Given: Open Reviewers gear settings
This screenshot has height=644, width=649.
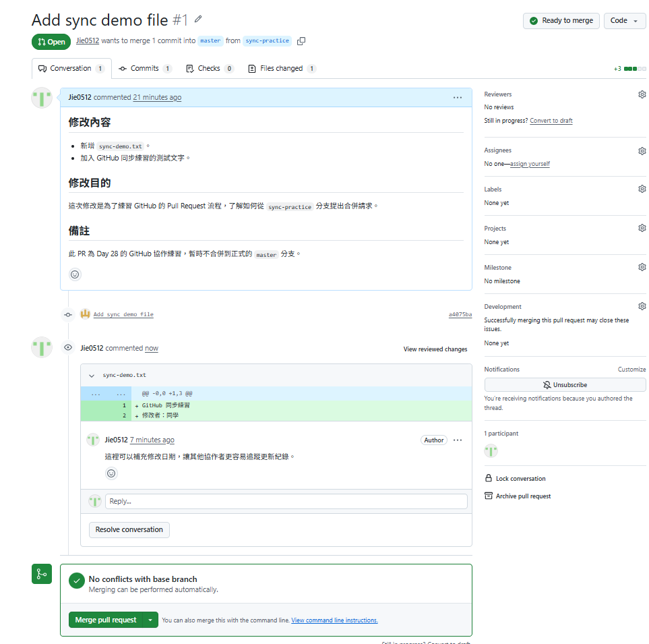Looking at the screenshot, I should [642, 94].
